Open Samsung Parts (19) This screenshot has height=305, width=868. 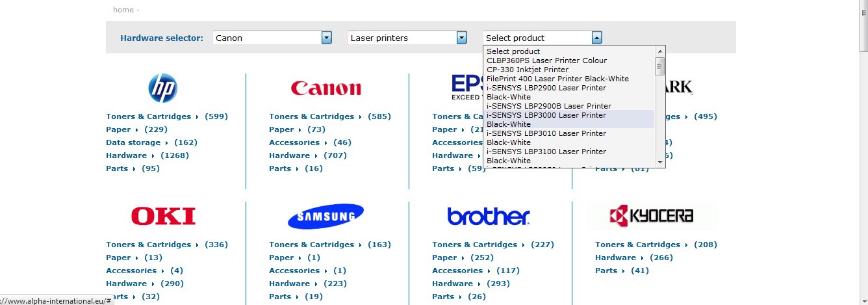pos(296,297)
